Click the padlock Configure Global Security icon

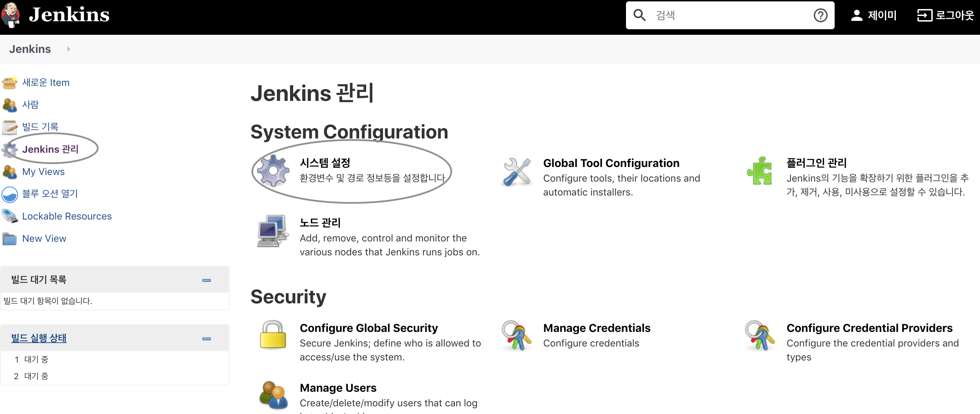click(273, 334)
